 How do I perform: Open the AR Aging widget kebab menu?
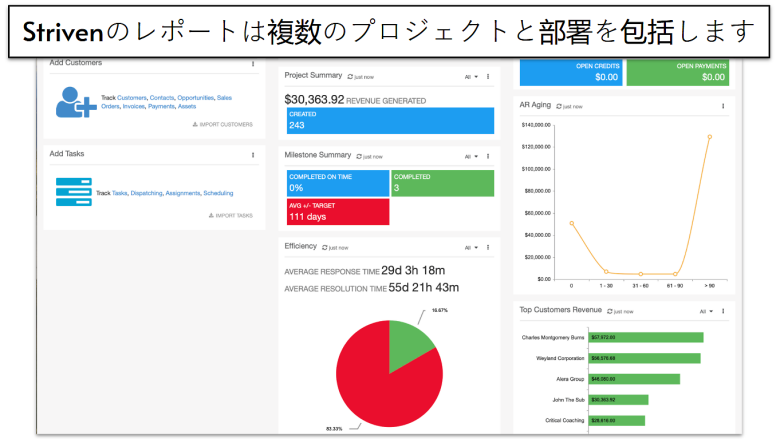click(723, 106)
